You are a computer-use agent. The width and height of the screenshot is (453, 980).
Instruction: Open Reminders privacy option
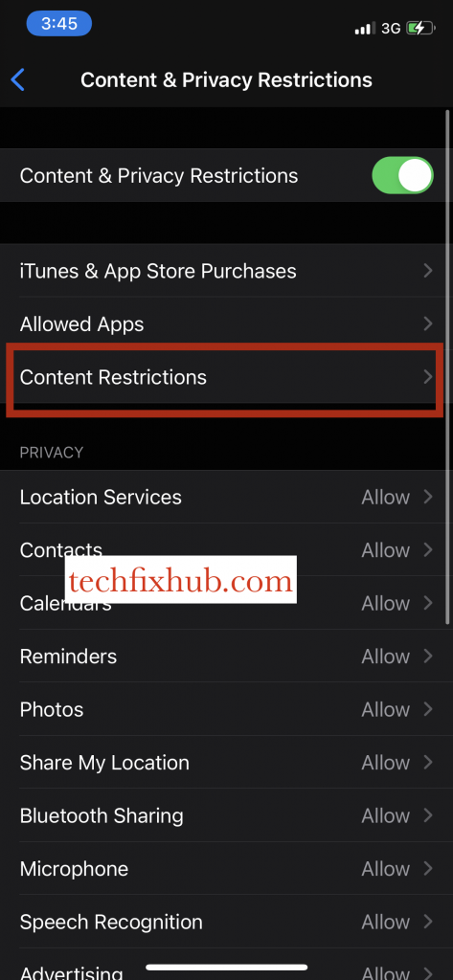pyautogui.click(x=226, y=657)
